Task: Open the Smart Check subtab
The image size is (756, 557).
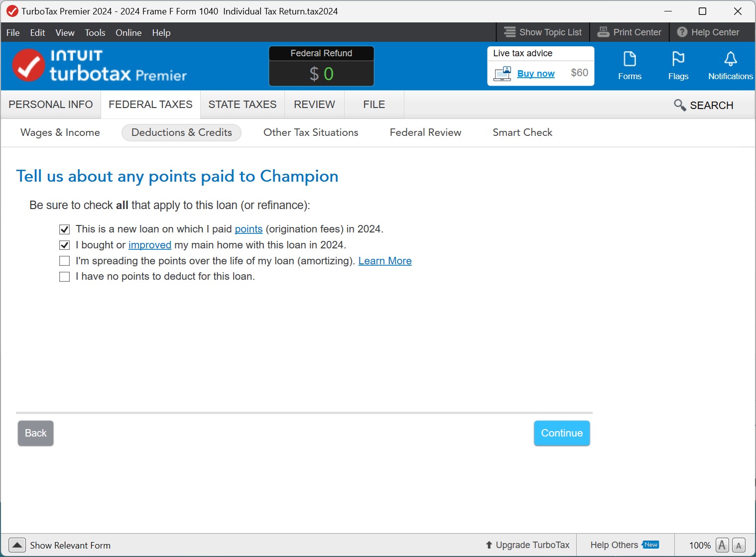Action: pyautogui.click(x=522, y=132)
